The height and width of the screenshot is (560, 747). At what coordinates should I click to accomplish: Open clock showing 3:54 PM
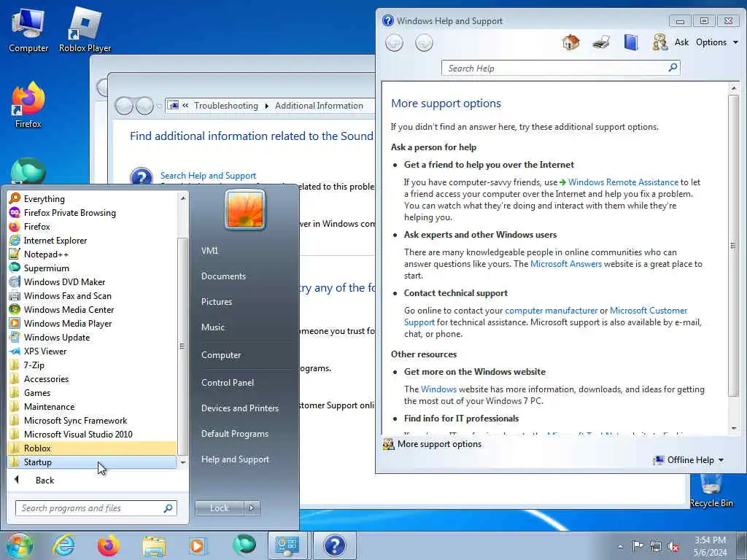pos(710,546)
